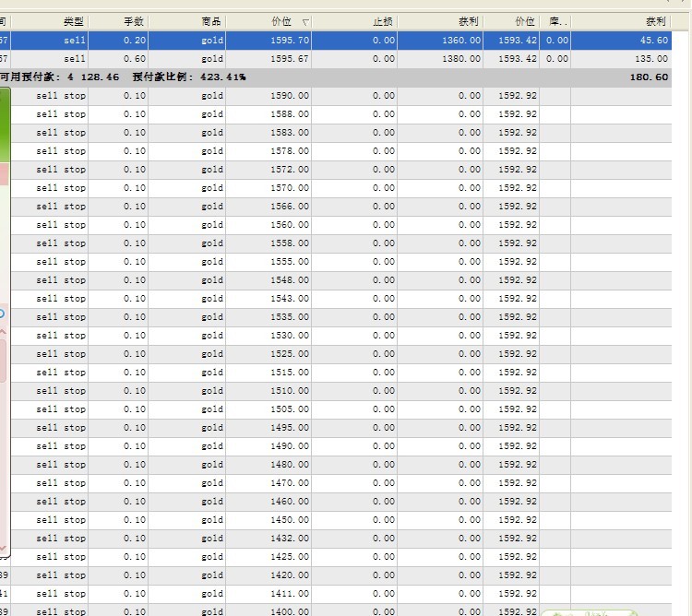Select pending order price 1578.00
This screenshot has height=616, width=692.
[290, 151]
